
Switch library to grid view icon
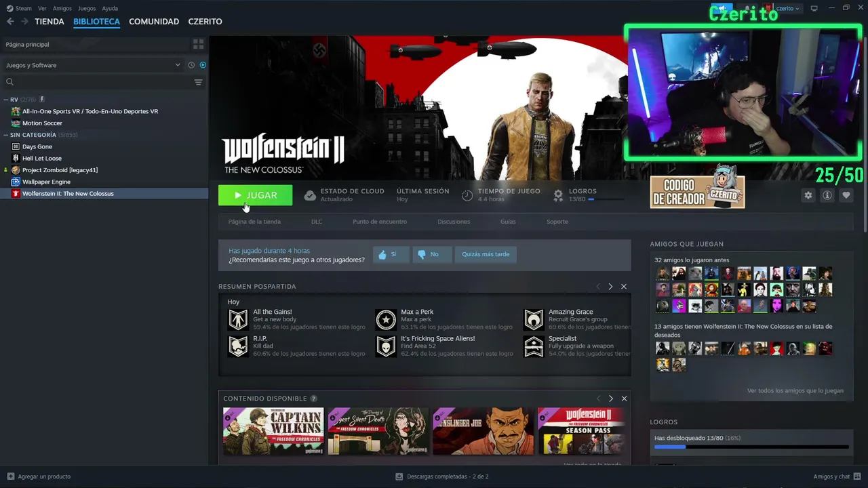pyautogui.click(x=198, y=44)
